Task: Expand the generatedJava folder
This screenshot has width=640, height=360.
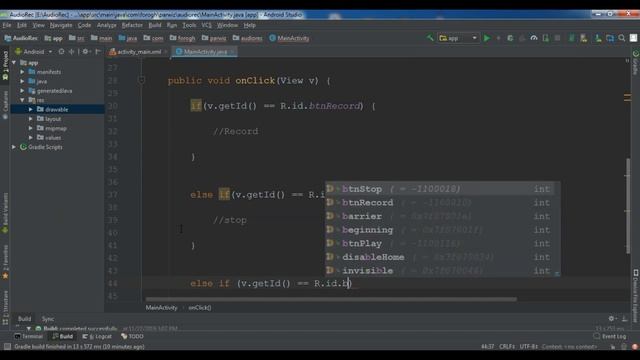Action: (22, 91)
